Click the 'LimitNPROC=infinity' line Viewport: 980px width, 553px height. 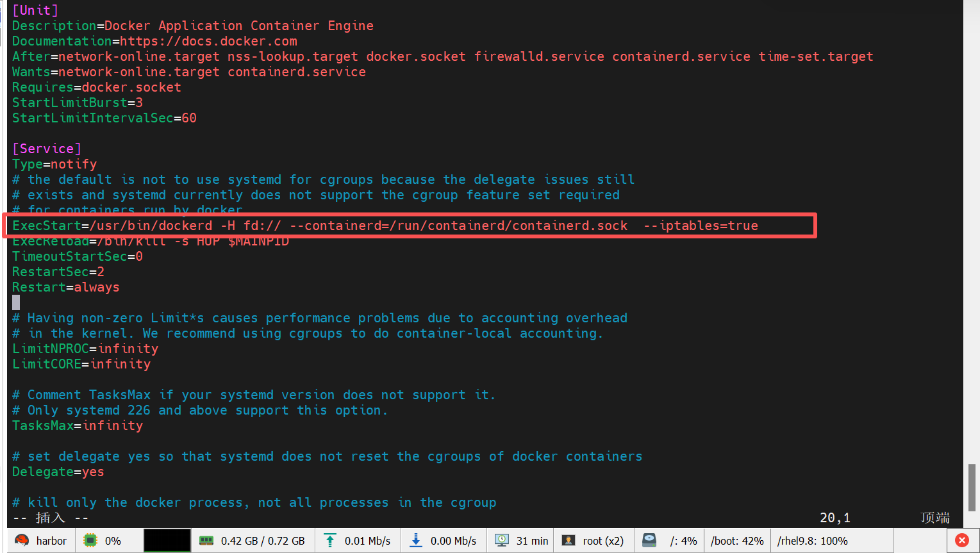tap(85, 349)
